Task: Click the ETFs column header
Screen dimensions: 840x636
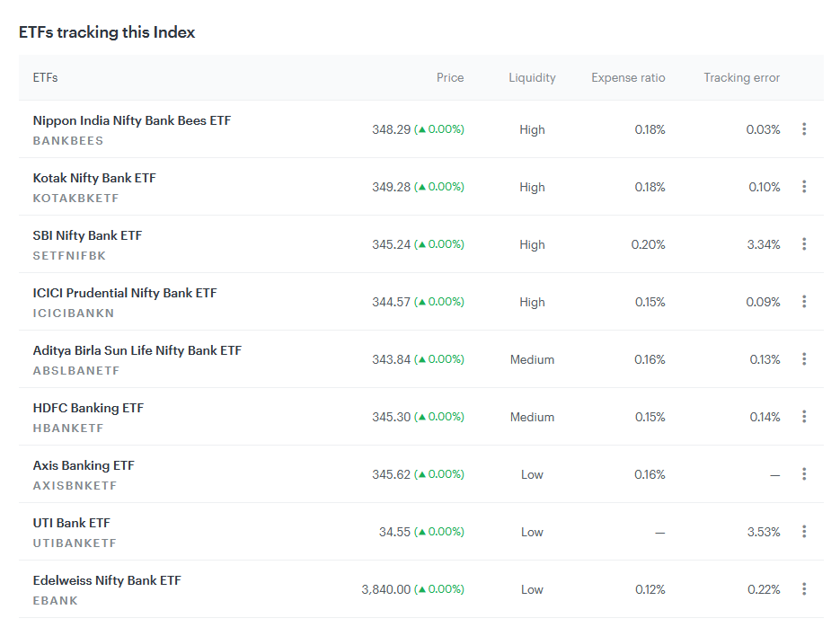Action: (45, 77)
